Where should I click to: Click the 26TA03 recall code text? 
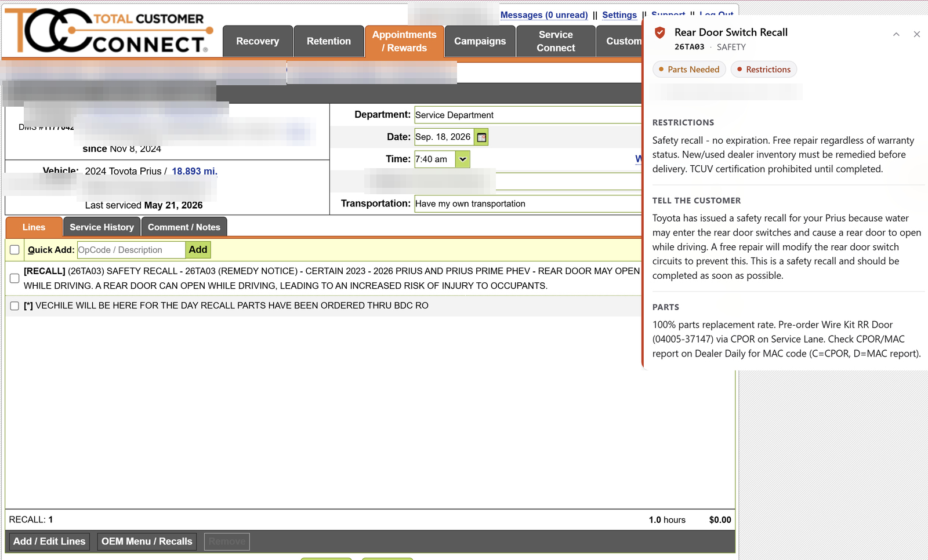coord(689,47)
